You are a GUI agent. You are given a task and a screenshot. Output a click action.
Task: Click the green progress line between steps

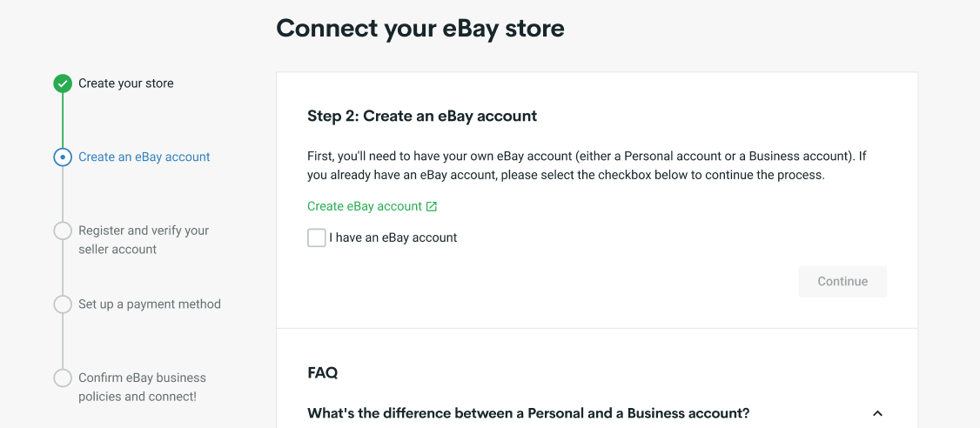pyautogui.click(x=63, y=120)
